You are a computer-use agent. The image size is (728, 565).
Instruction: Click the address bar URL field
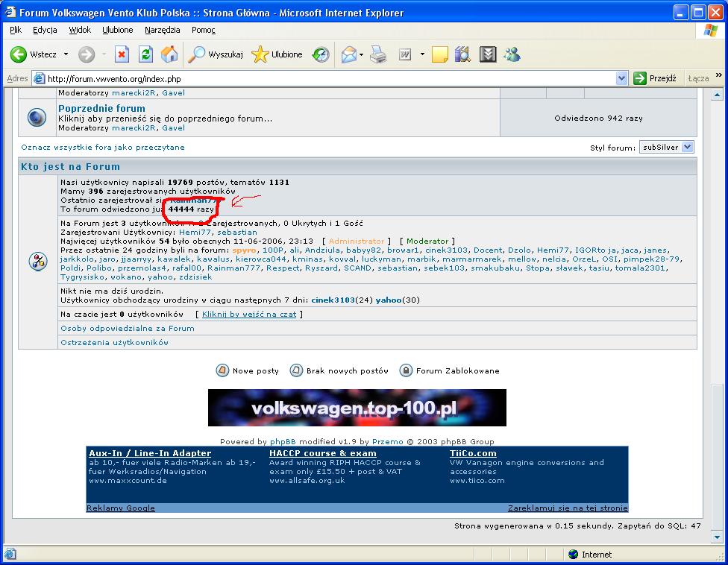pos(330,78)
